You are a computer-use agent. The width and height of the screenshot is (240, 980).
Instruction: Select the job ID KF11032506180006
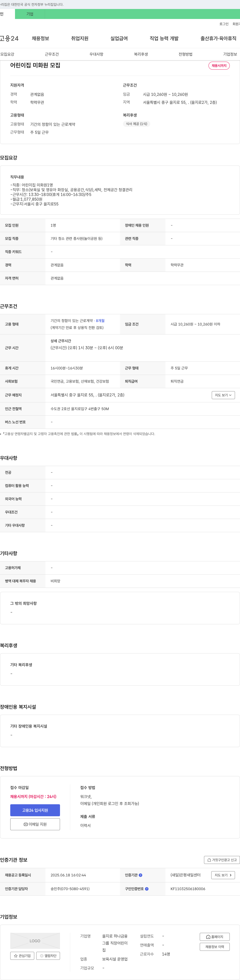click(188, 889)
